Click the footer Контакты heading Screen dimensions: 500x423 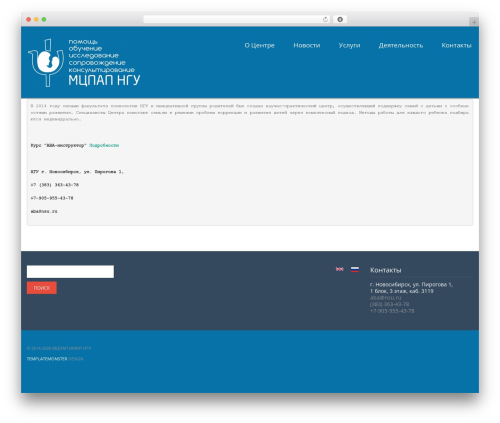tap(386, 270)
